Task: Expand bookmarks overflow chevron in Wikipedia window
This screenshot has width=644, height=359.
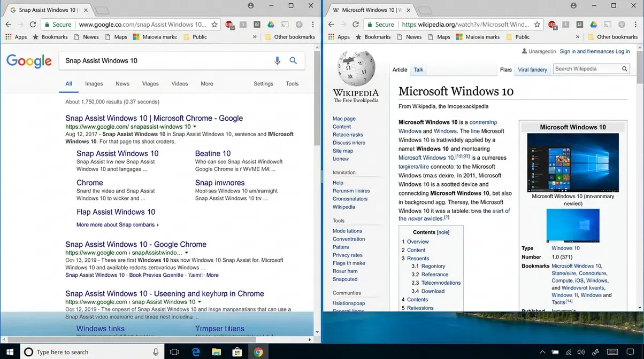Action: click(578, 37)
